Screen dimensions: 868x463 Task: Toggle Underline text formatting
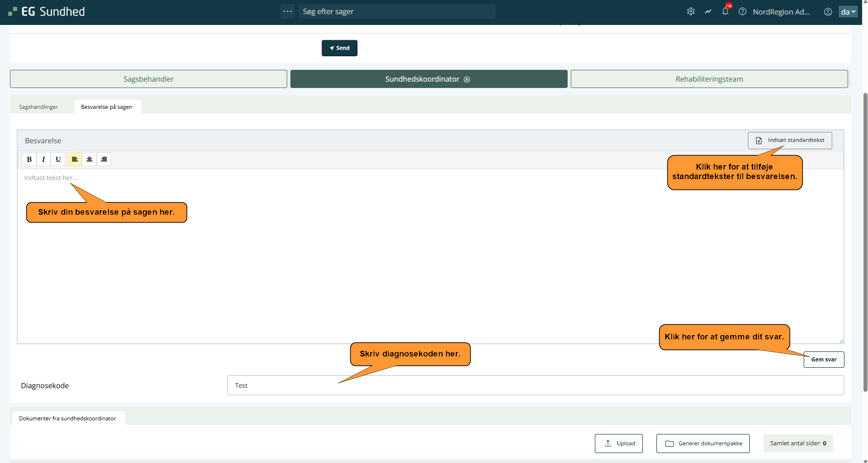point(58,159)
